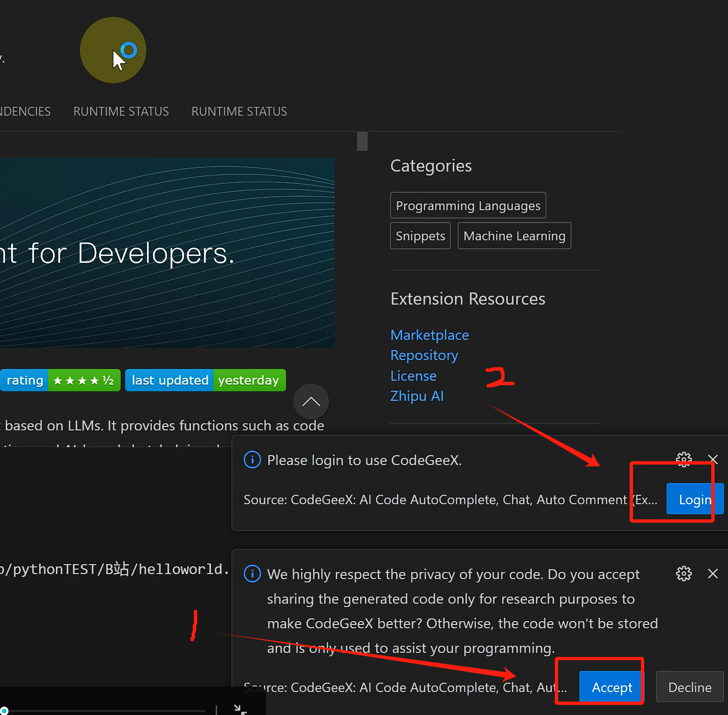Open the Marketplace link
This screenshot has height=715, width=728.
click(430, 335)
